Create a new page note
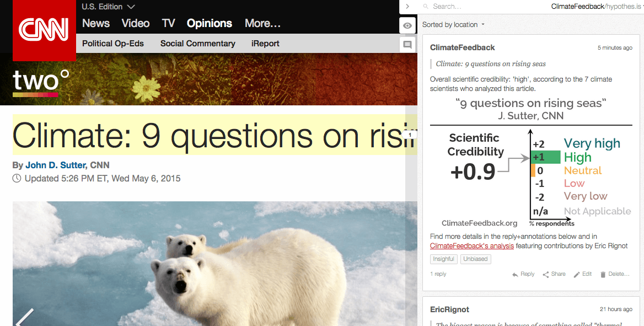Screen dimensions: 644x326 tap(407, 44)
